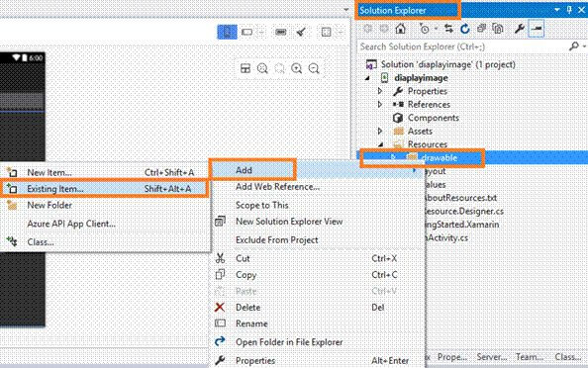Click Sync with Active Document arrows icon

(448, 29)
